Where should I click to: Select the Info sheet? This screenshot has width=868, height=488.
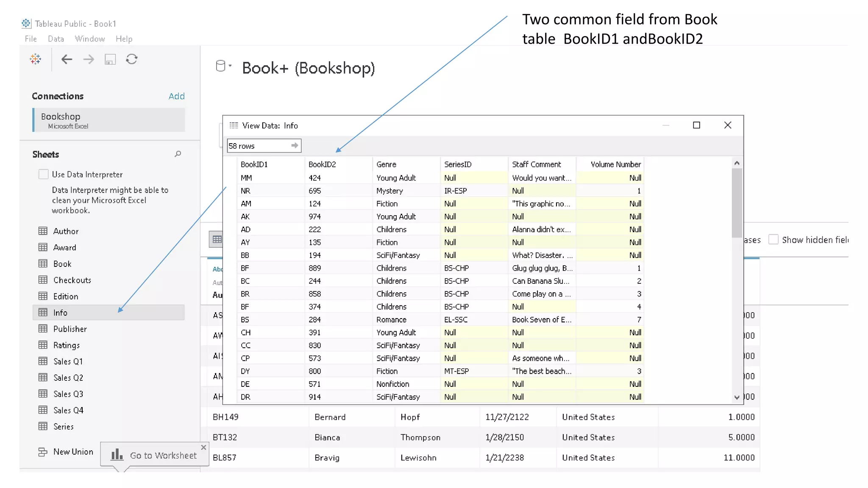[x=108, y=312]
